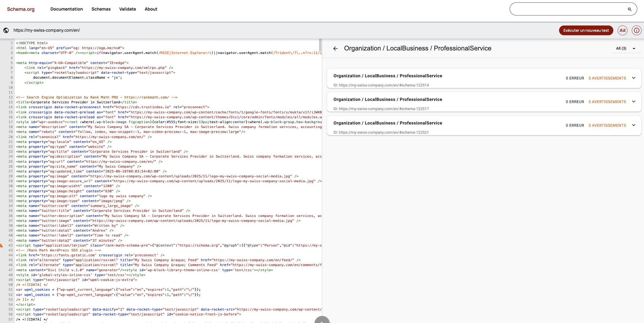Open the language selector icon
644x323 pixels.
click(623, 30)
